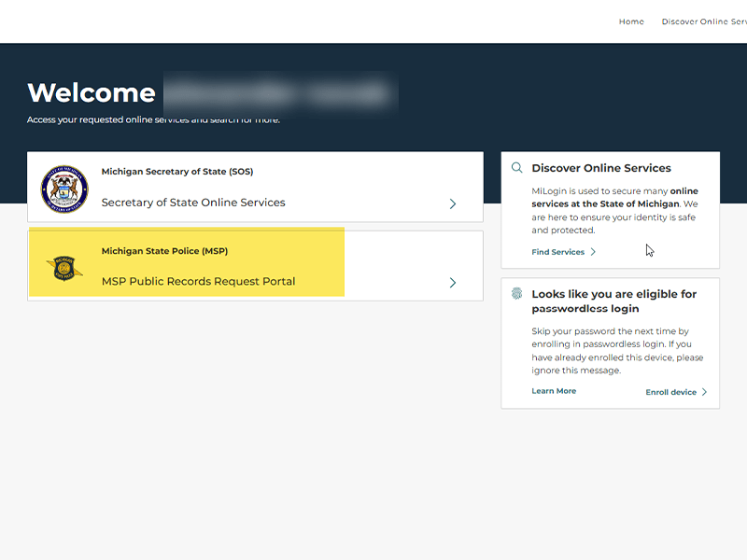Click the magnifier icon beside Discover Online Services

click(517, 168)
